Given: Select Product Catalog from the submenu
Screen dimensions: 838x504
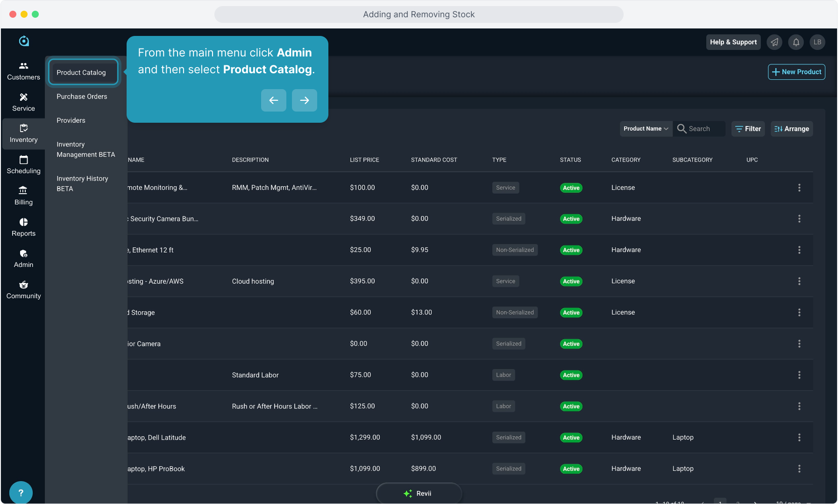Looking at the screenshot, I should pyautogui.click(x=81, y=72).
